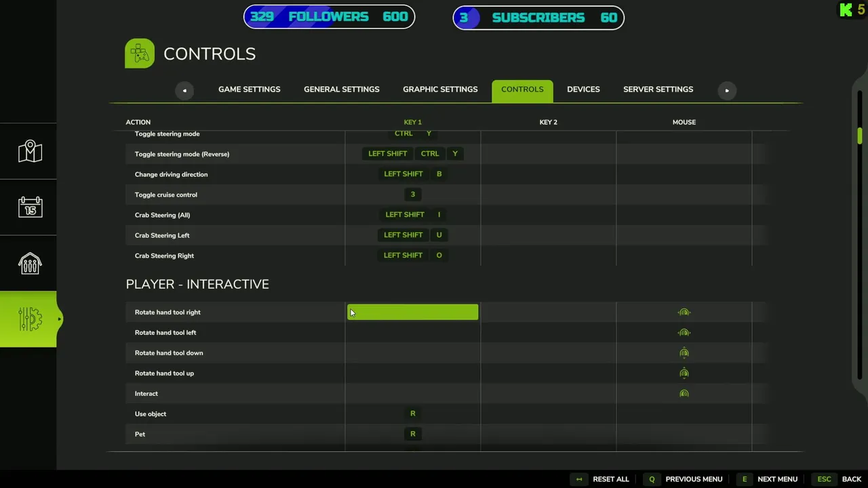Click Key 1 binding for Crab Steering Left
The width and height of the screenshot is (868, 488).
point(413,235)
